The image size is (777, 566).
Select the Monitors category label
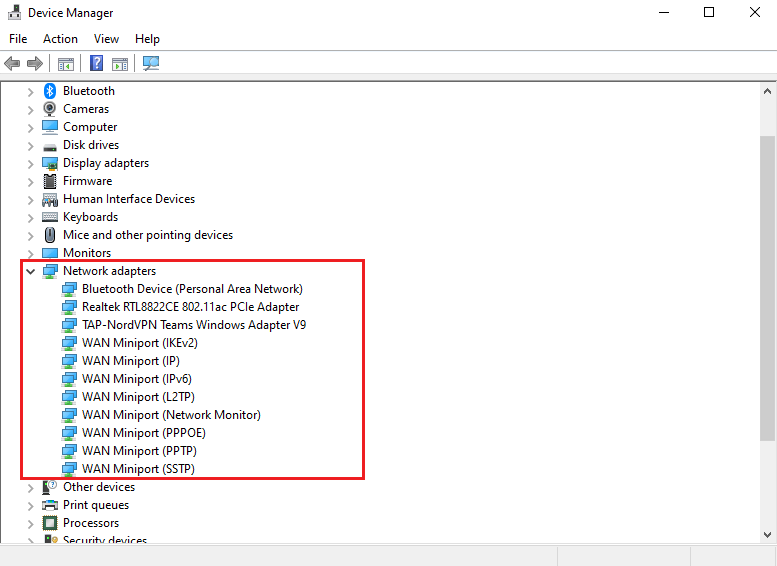coord(87,253)
